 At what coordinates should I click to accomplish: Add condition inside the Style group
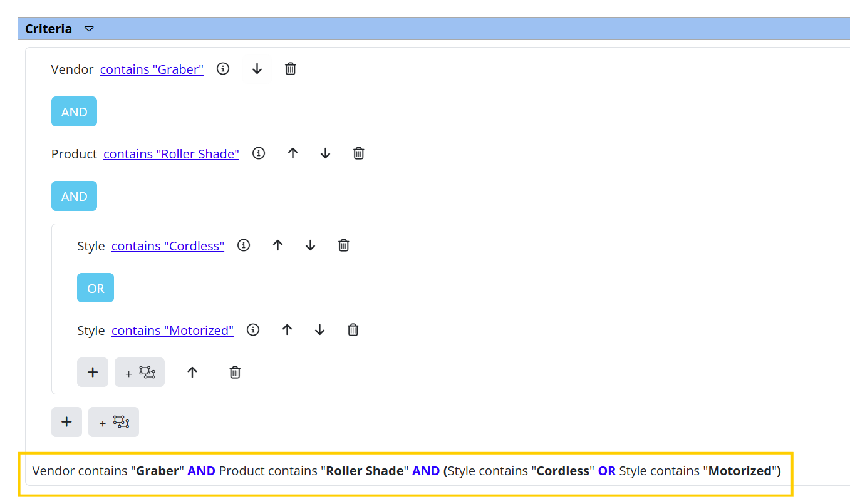coord(93,372)
